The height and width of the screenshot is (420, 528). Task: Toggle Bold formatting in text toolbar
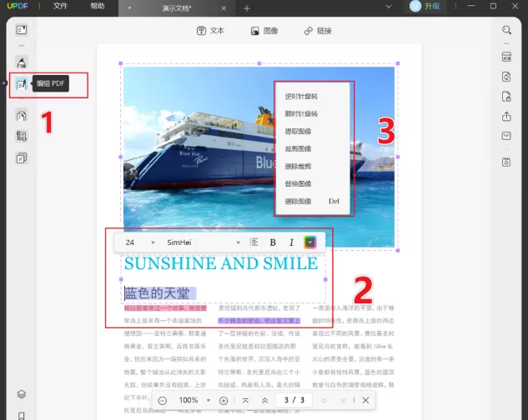click(273, 242)
